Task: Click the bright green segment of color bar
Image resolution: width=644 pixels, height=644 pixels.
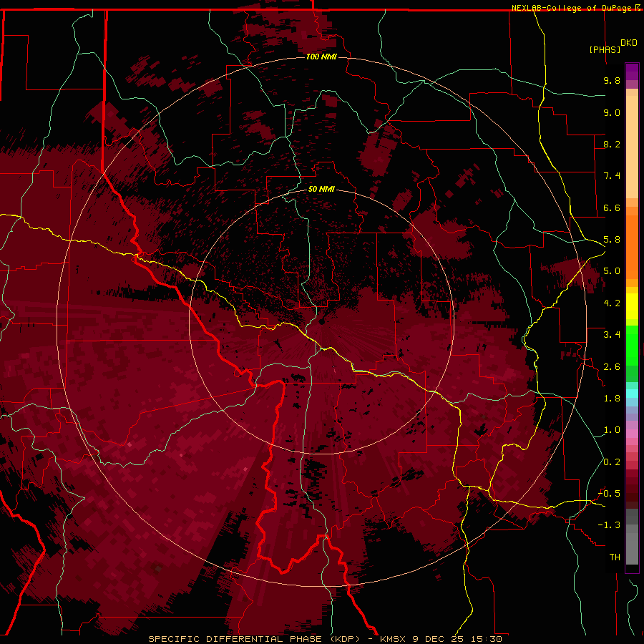Action: point(632,345)
